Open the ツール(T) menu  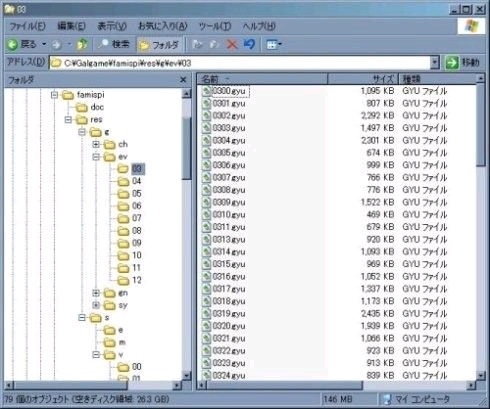pyautogui.click(x=215, y=26)
